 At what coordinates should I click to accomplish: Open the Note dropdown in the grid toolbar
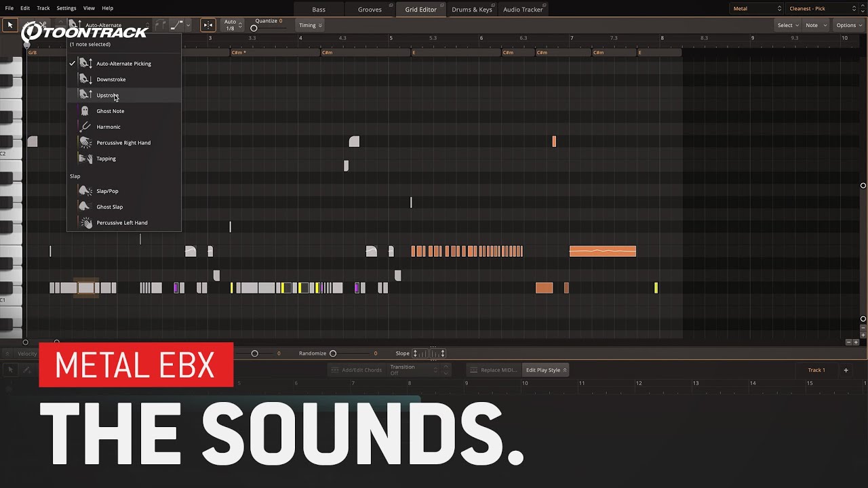[816, 25]
